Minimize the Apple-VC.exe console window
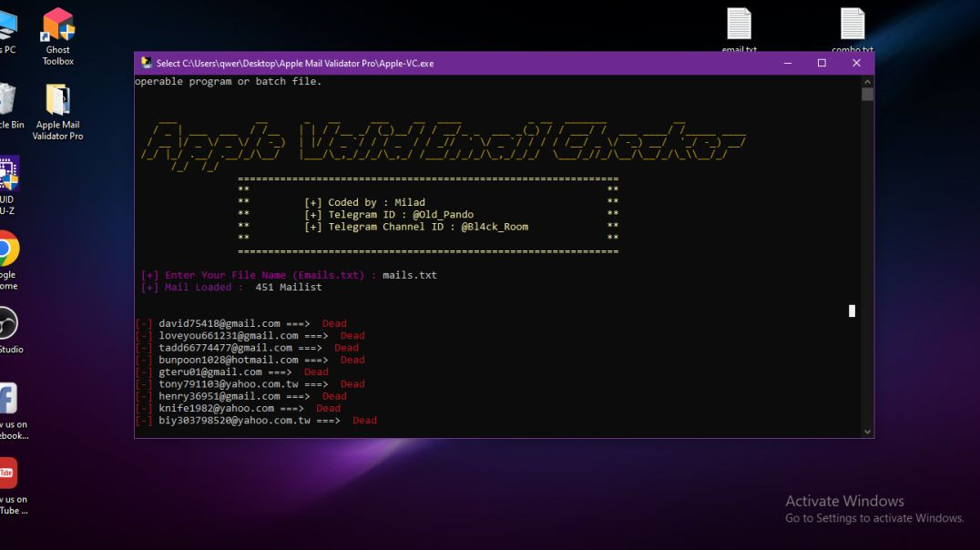 point(788,63)
